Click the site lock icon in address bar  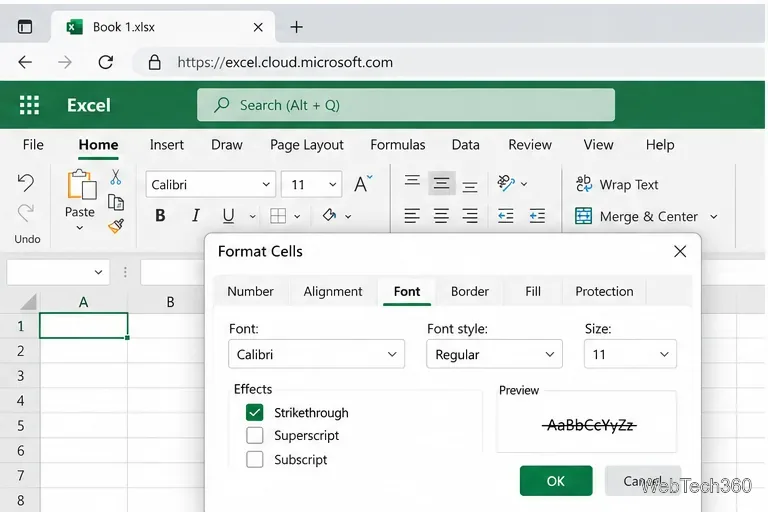tap(155, 62)
